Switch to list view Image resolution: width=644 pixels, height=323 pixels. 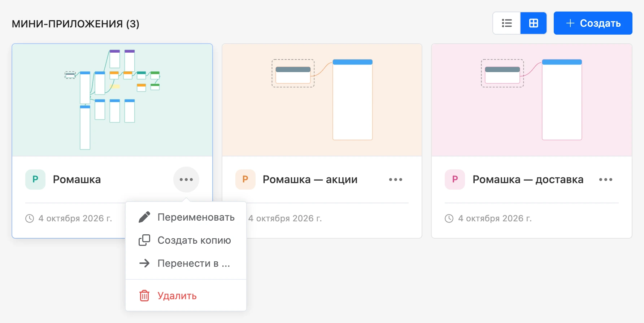506,23
